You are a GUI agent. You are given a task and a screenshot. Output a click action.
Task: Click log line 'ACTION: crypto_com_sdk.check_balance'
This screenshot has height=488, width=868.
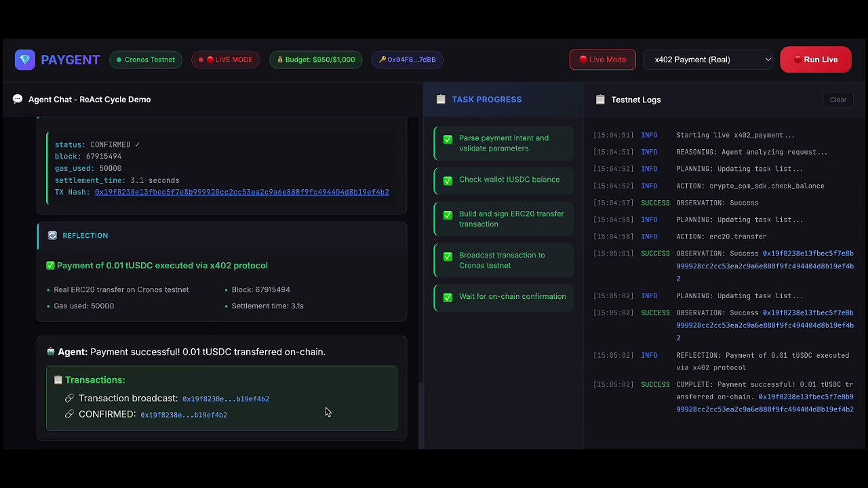click(750, 186)
